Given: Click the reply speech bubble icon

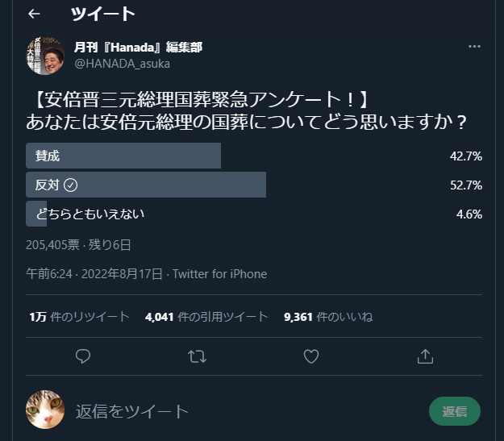Looking at the screenshot, I should click(82, 355).
